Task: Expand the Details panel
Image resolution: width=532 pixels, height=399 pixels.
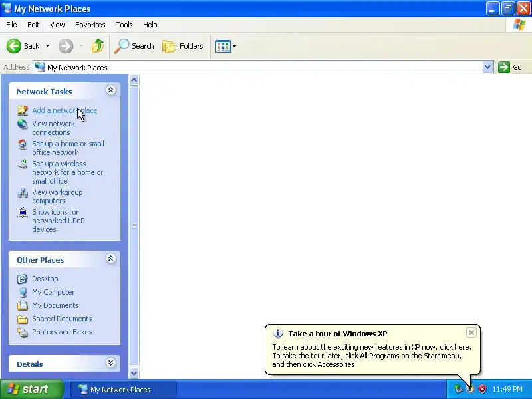Action: click(110, 363)
